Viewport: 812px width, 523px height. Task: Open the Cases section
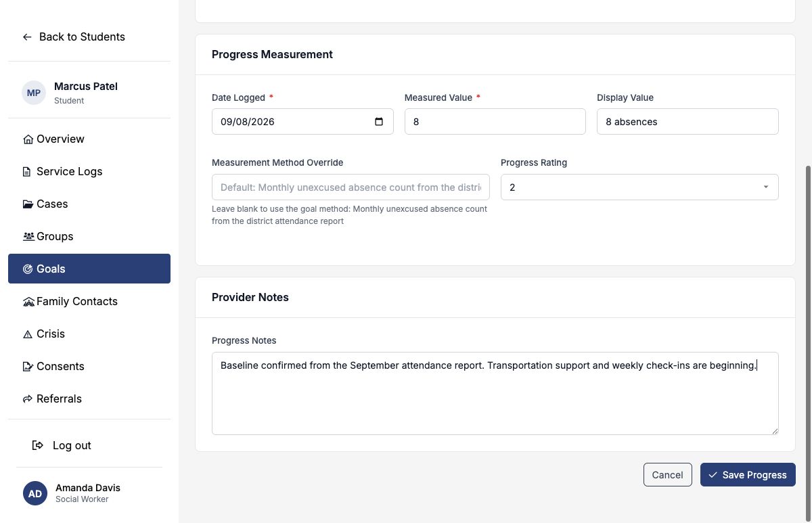click(89, 204)
